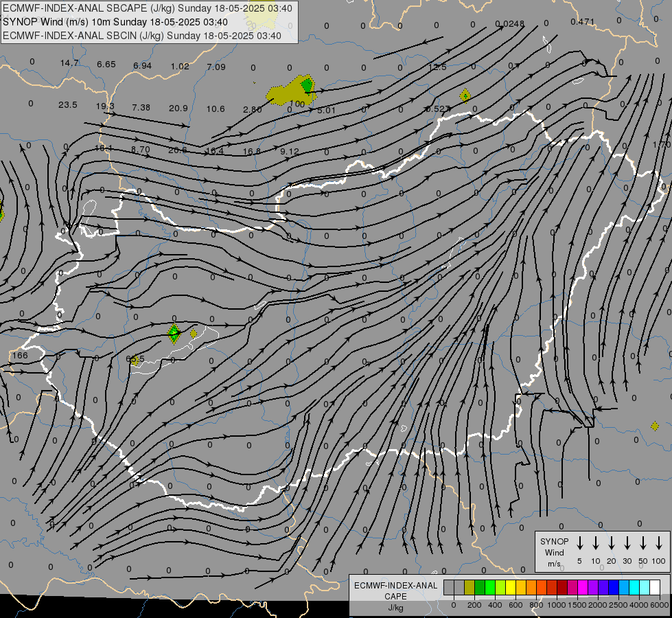Click the 20 m/s wind arrow in legend

[x=611, y=543]
